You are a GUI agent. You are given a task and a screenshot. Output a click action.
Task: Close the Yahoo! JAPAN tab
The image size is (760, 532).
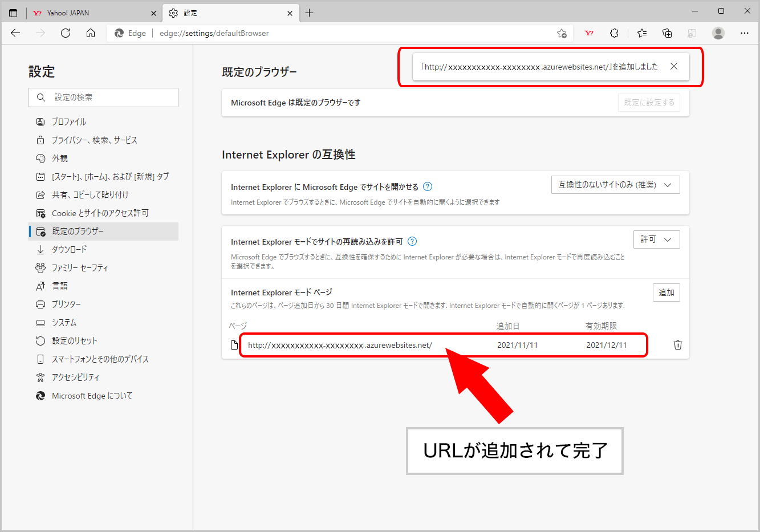tap(153, 13)
